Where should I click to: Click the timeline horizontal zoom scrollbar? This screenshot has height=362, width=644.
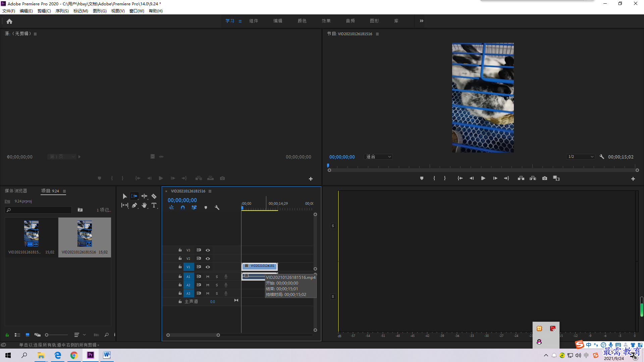tap(193, 335)
